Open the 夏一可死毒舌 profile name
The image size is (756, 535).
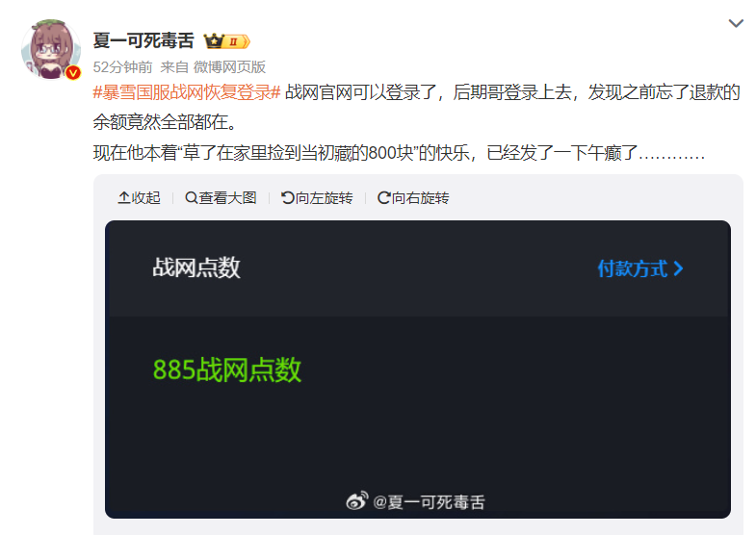pyautogui.click(x=143, y=41)
